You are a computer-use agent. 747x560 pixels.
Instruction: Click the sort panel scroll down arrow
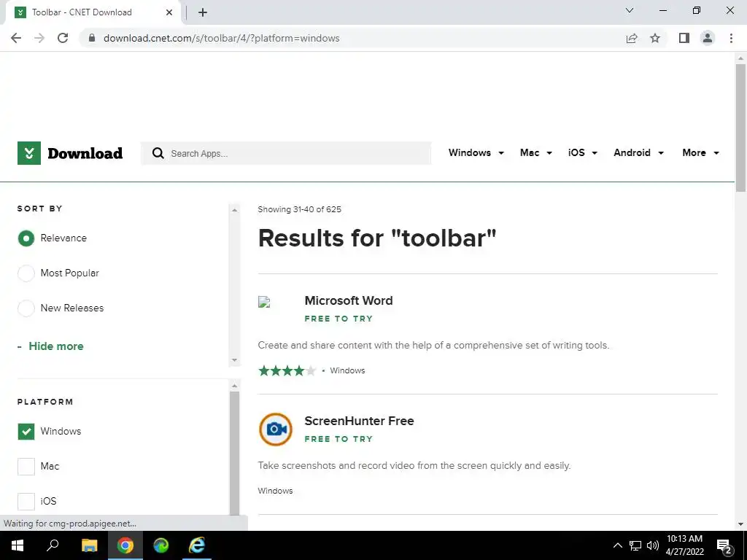[x=234, y=360]
